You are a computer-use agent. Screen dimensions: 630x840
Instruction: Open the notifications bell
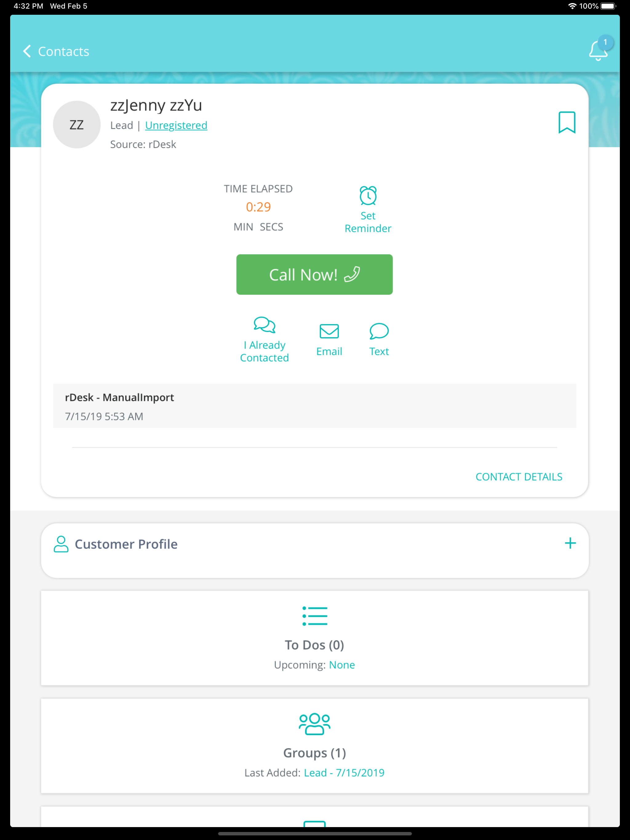point(598,50)
